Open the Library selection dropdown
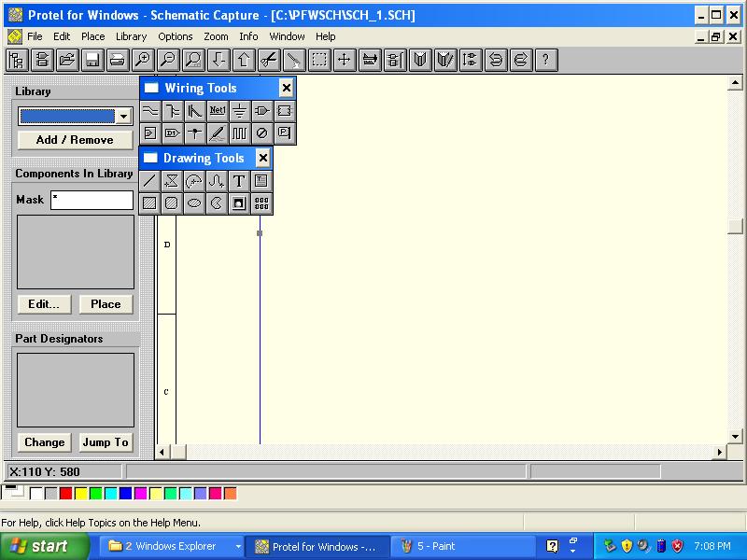This screenshot has width=747, height=560. tap(124, 116)
